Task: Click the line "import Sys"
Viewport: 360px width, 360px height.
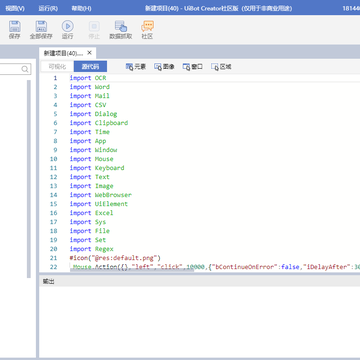Action: (x=88, y=222)
